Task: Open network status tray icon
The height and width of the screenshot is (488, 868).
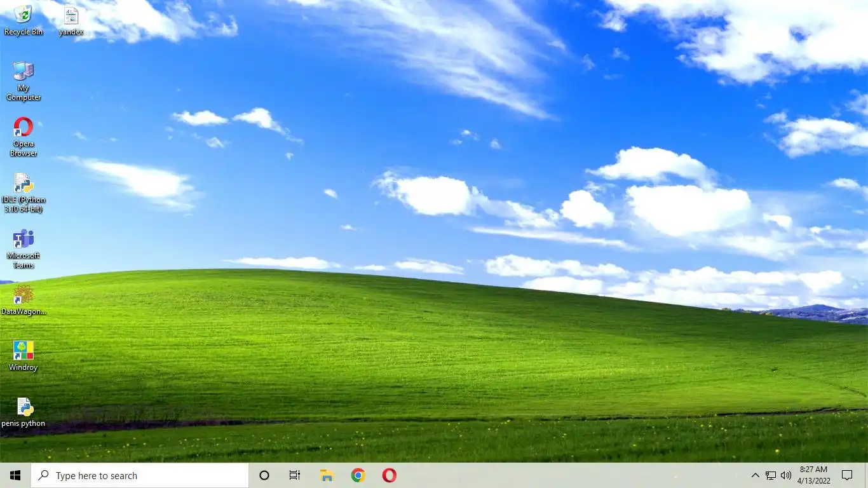Action: (770, 475)
